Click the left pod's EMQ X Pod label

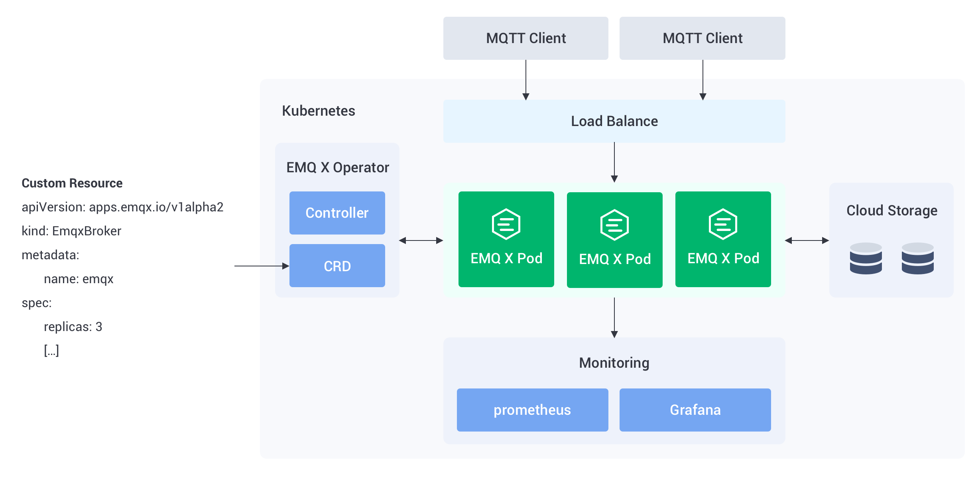click(x=506, y=258)
